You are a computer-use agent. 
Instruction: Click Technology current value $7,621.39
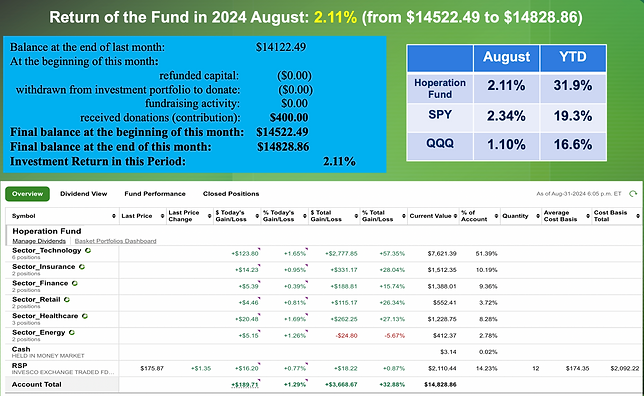coord(442,253)
